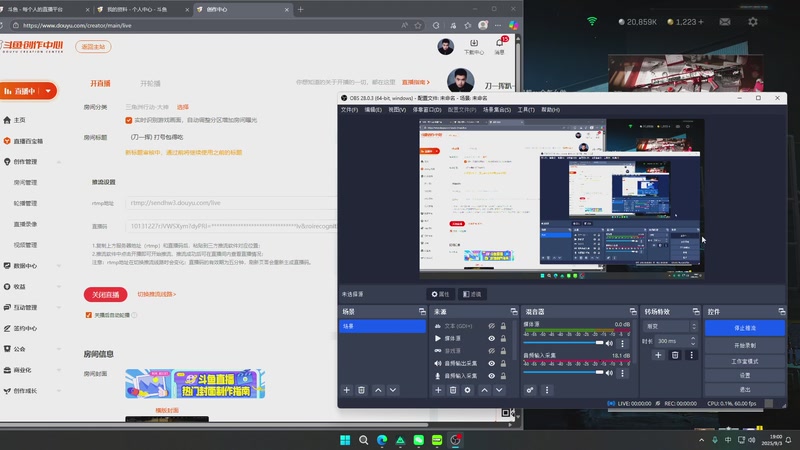
Task: Show hidden system tray icons chevron
Action: pos(702,440)
